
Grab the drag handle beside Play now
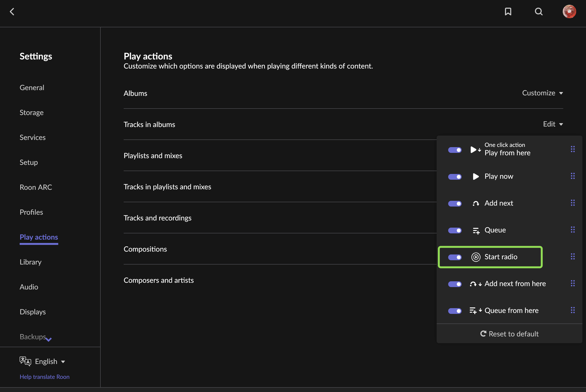click(573, 176)
